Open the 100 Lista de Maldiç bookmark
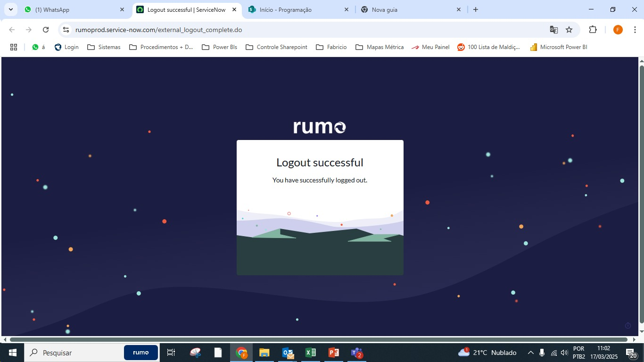644x362 pixels. point(489,47)
